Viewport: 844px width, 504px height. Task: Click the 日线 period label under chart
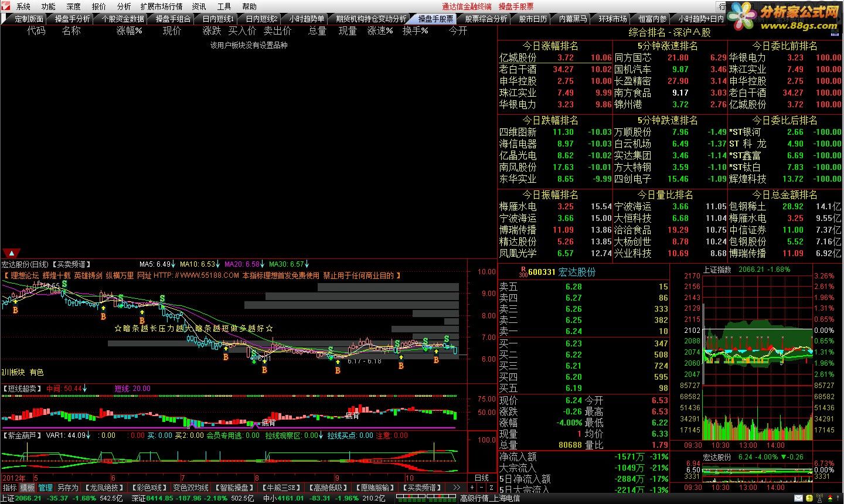click(481, 478)
